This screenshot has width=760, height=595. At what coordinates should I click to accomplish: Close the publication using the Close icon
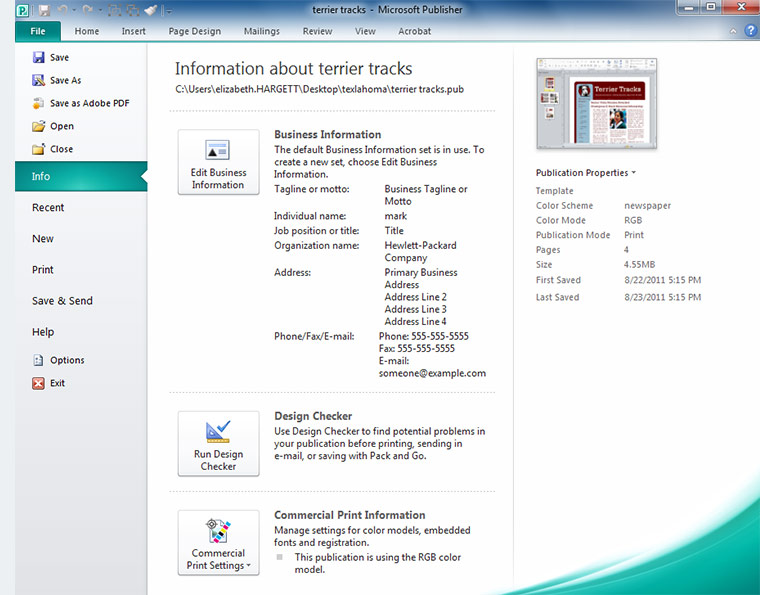tap(39, 149)
